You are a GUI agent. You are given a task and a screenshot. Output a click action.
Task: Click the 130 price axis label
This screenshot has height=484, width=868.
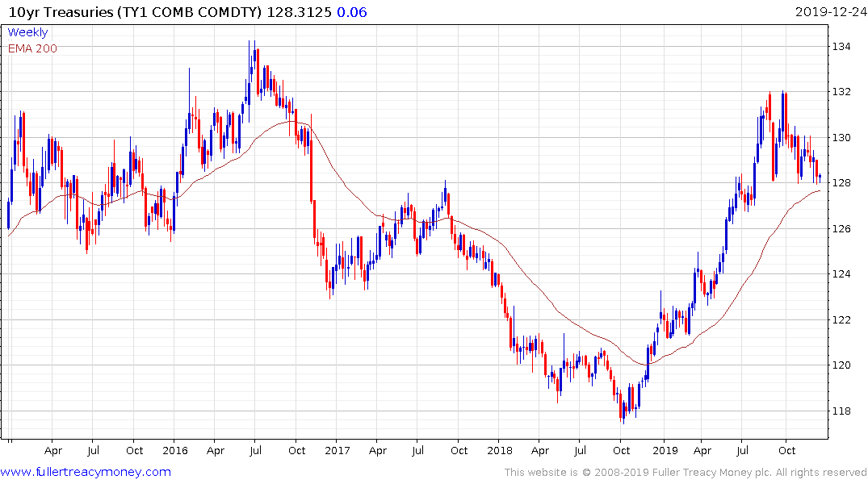[841, 138]
